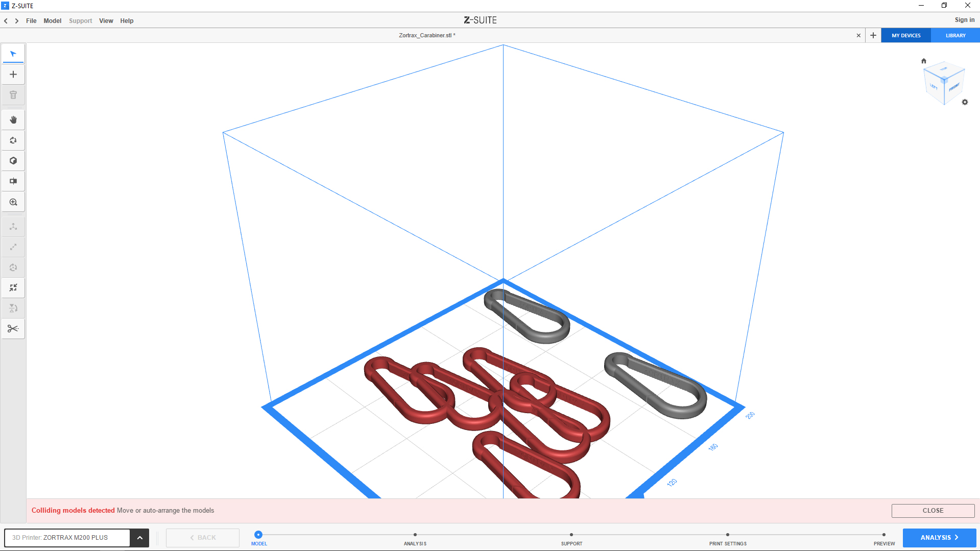Open the Model menu

point(52,21)
